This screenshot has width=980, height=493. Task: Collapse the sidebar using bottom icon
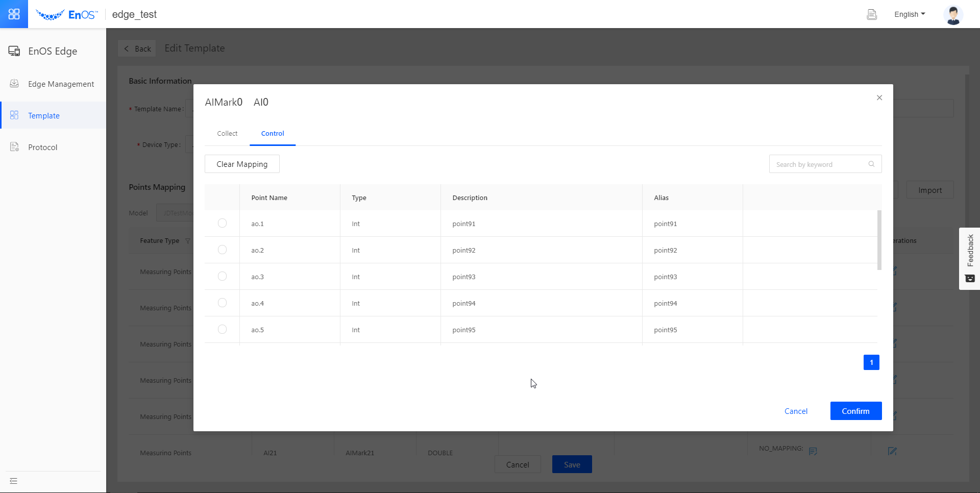(14, 481)
